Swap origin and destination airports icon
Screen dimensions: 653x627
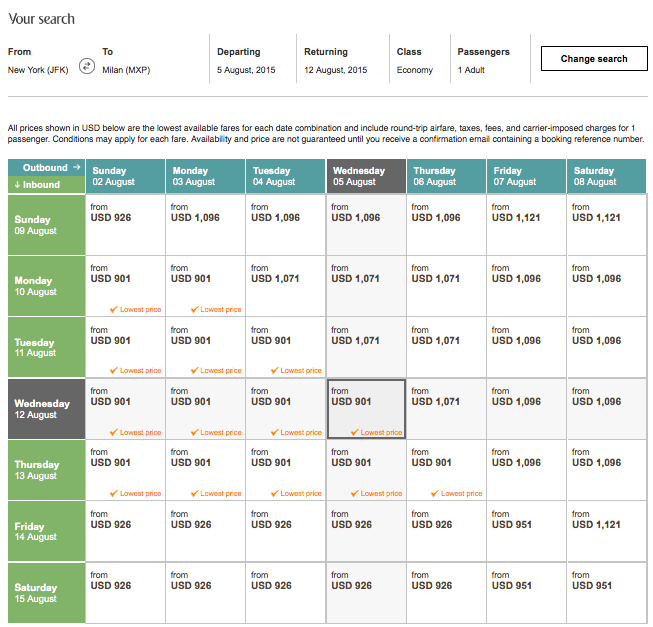coord(87,66)
